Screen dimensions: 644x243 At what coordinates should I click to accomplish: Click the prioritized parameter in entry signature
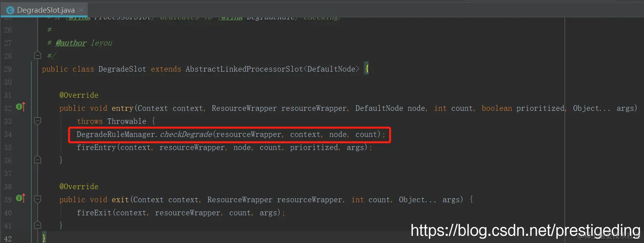[x=540, y=108]
